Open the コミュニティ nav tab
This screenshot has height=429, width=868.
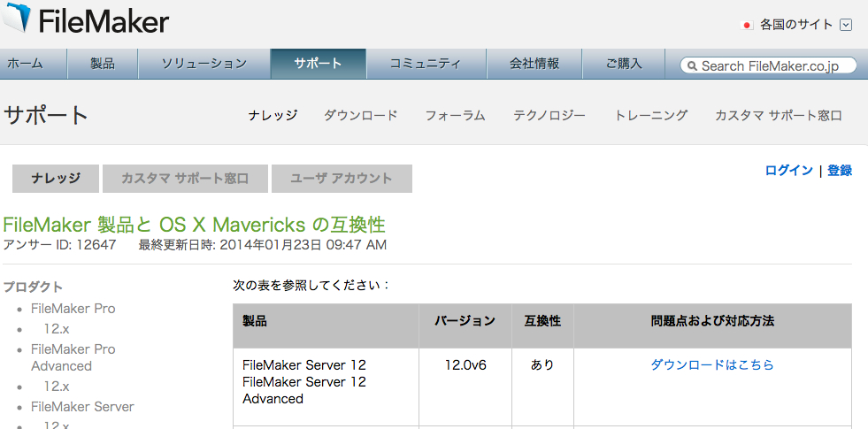426,64
